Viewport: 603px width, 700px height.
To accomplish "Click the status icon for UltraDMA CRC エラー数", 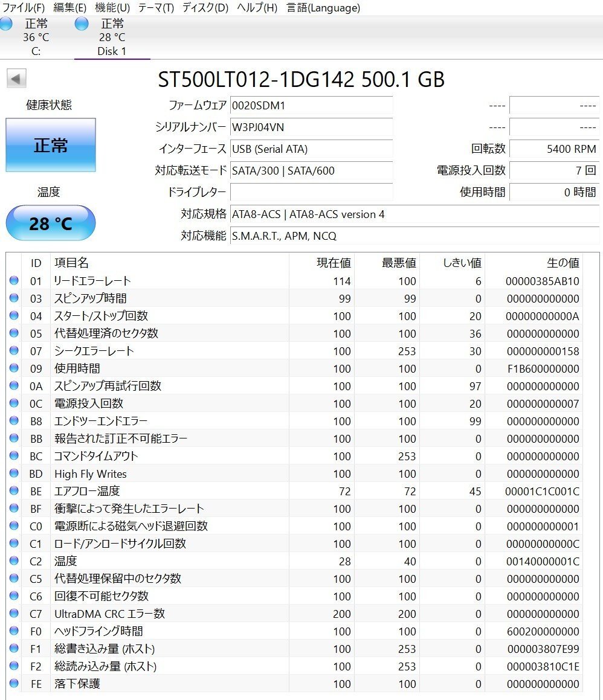I will click(15, 614).
